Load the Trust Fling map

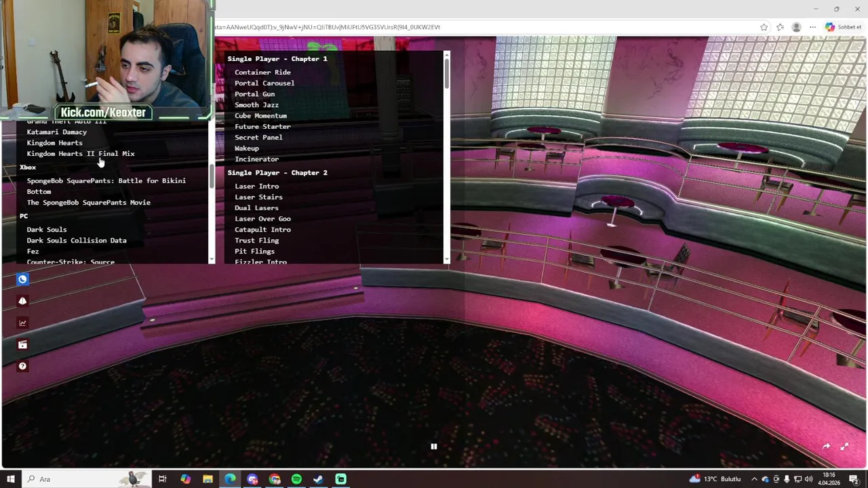pos(256,241)
